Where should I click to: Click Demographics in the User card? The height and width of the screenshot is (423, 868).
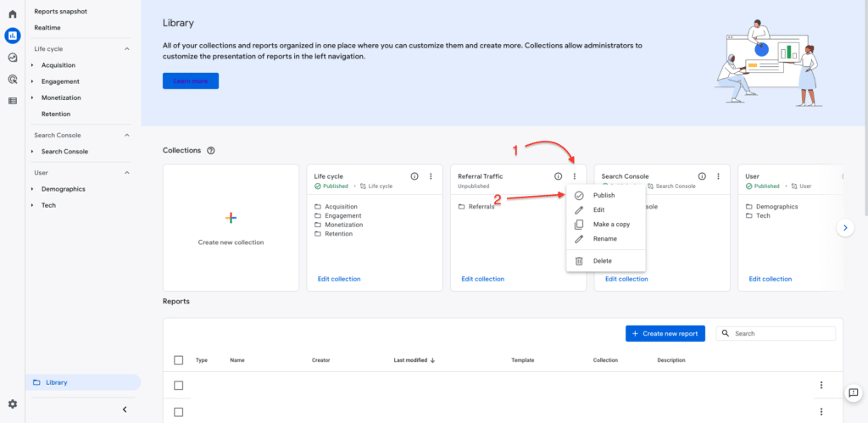click(x=777, y=207)
